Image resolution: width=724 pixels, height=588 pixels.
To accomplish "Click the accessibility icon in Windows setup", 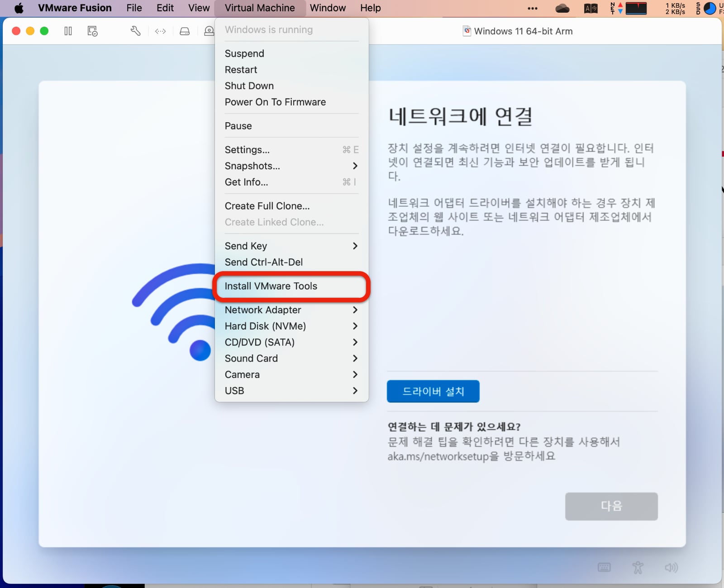I will coord(638,567).
